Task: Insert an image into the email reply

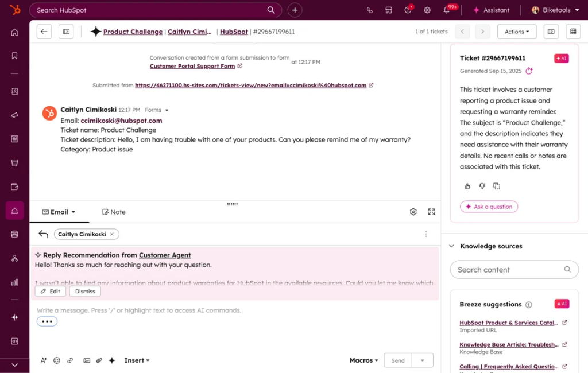Action: click(87, 360)
